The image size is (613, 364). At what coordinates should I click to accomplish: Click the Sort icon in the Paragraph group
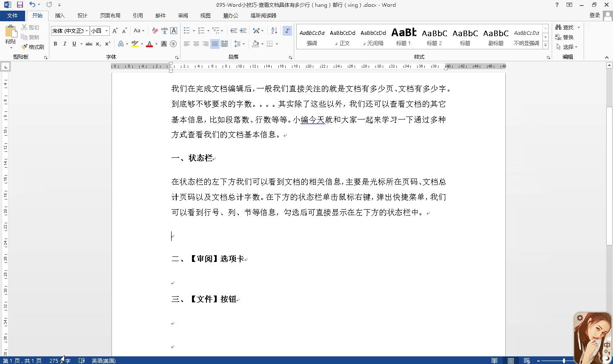[274, 31]
